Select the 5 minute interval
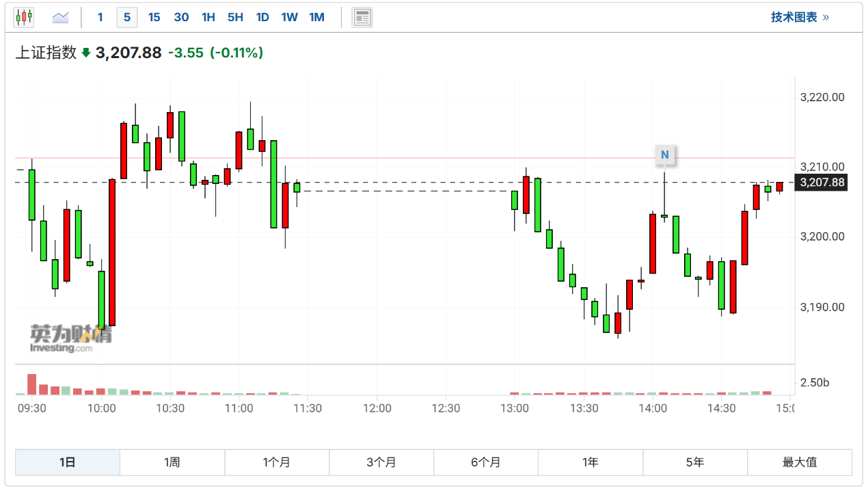 pyautogui.click(x=127, y=17)
